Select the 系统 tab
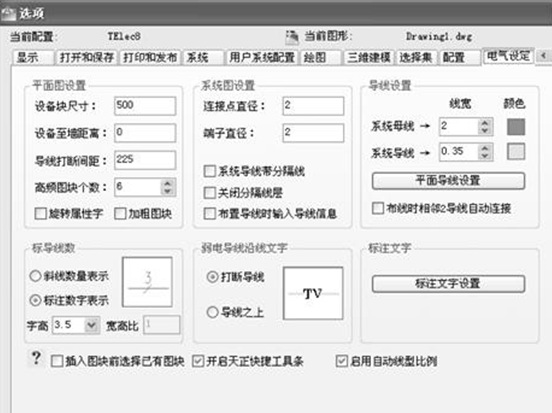This screenshot has width=552, height=413. tap(203, 57)
